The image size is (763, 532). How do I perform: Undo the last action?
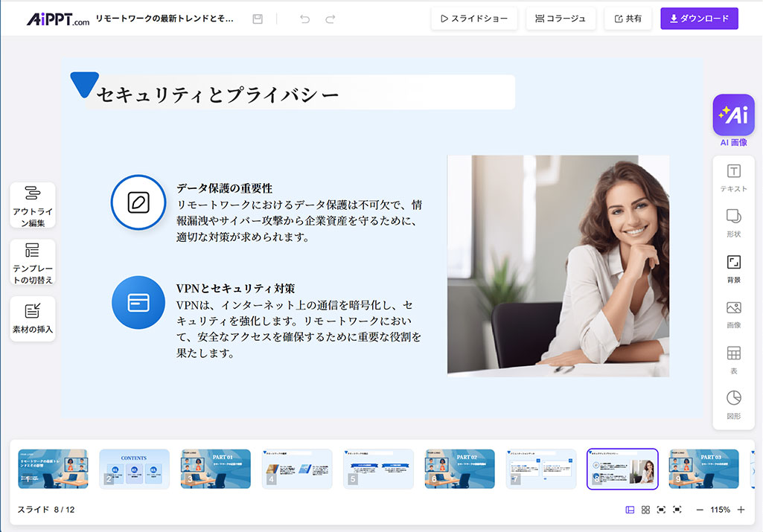coord(304,19)
